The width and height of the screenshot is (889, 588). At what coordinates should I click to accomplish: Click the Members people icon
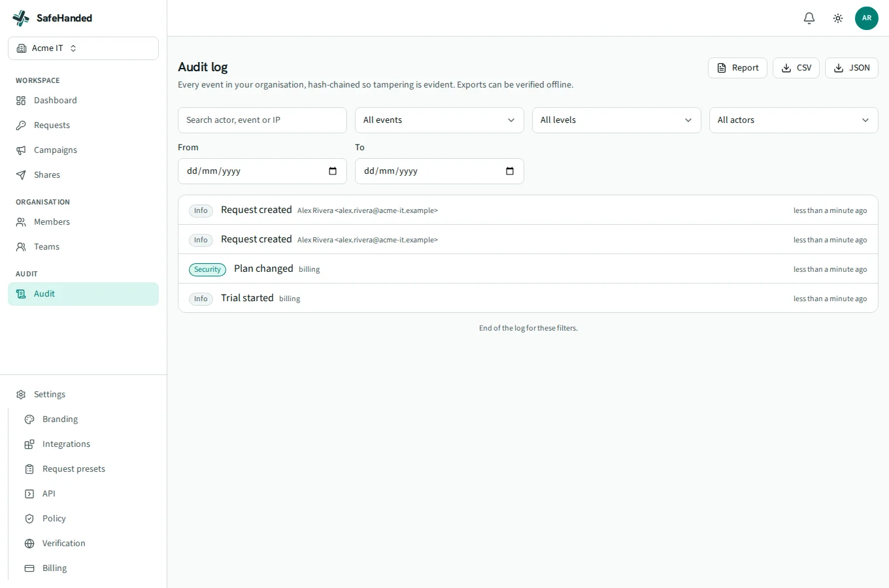[x=21, y=222]
